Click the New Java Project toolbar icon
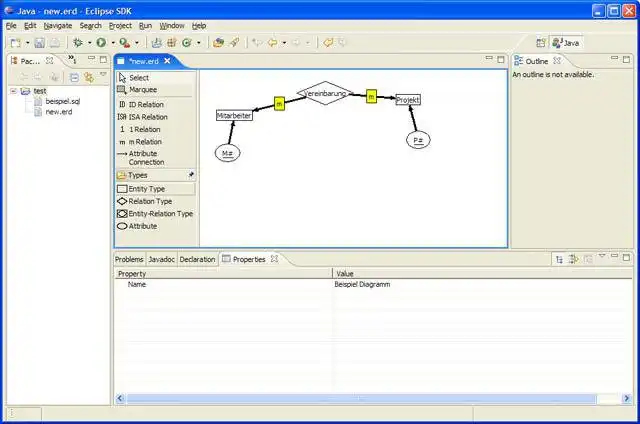 tap(157, 42)
